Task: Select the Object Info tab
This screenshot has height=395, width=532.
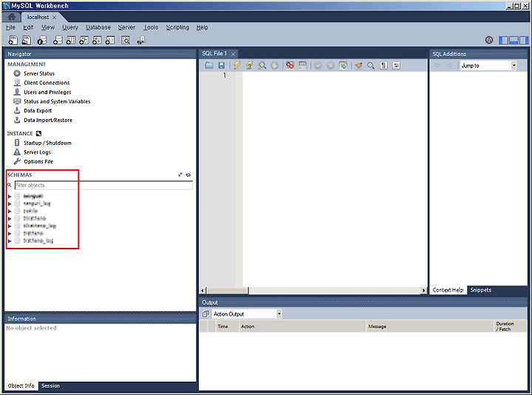Action: pos(21,386)
